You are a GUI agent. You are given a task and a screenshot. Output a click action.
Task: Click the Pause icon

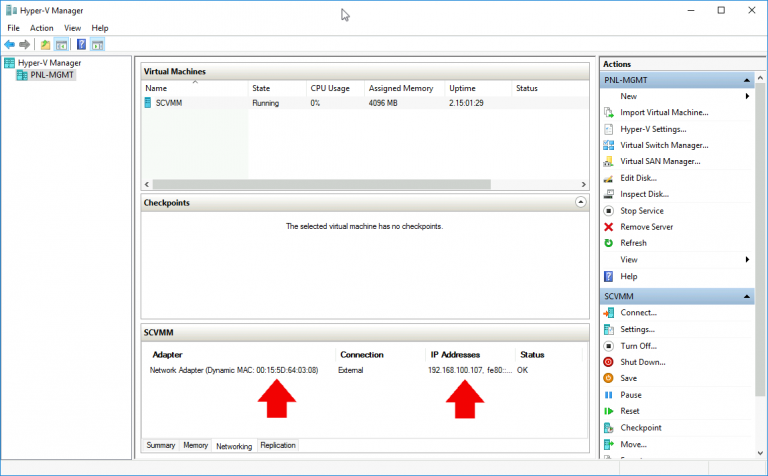click(x=608, y=395)
